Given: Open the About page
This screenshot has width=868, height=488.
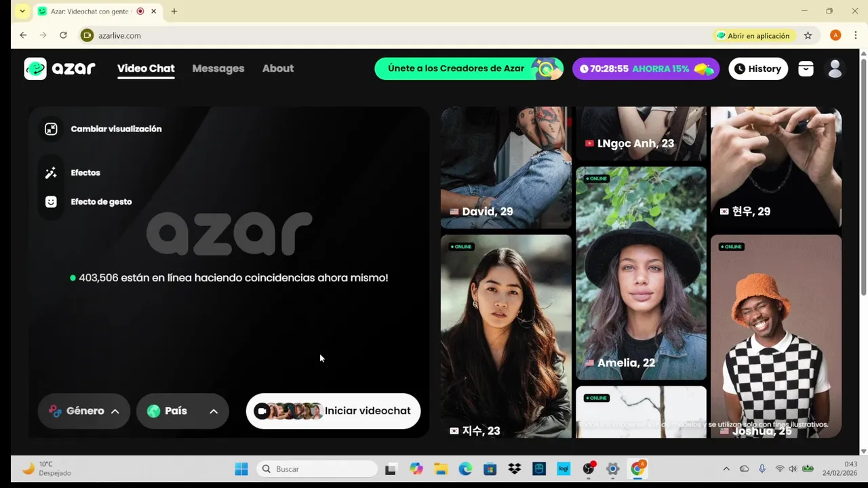Looking at the screenshot, I should pyautogui.click(x=278, y=68).
